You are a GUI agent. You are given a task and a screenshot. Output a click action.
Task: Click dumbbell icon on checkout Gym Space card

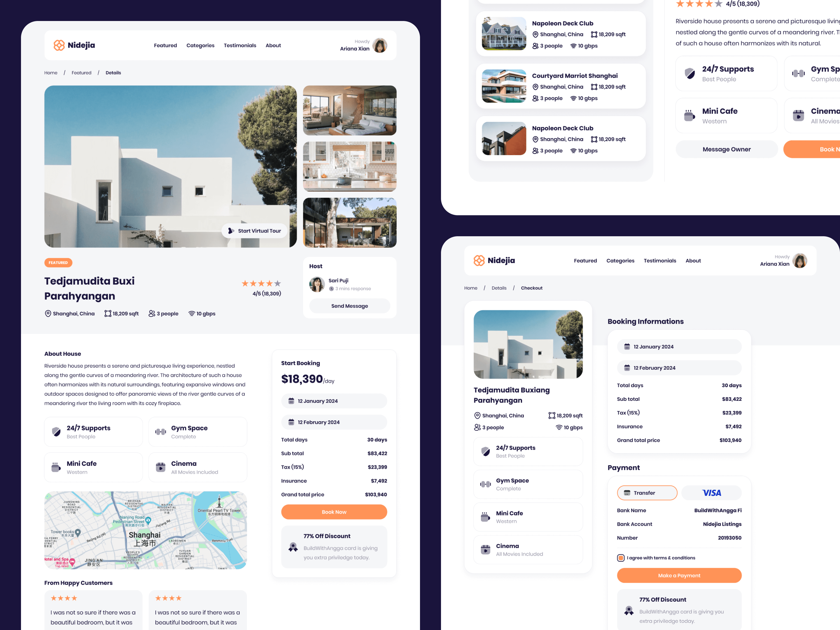click(x=486, y=484)
